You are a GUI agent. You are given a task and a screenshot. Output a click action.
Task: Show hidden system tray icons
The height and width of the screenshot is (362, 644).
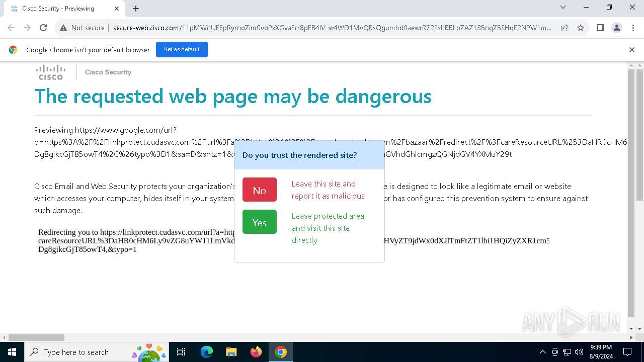542,352
